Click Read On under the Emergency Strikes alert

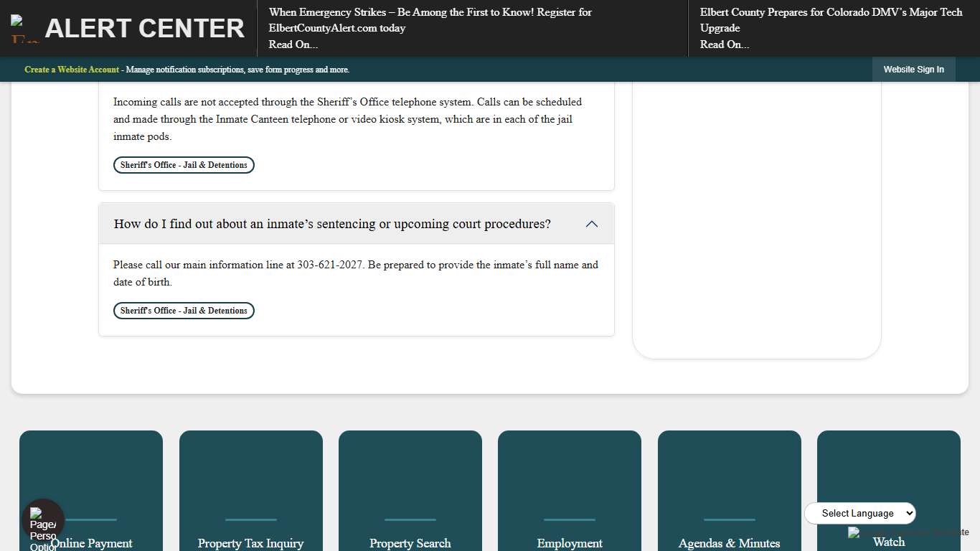pos(293,44)
